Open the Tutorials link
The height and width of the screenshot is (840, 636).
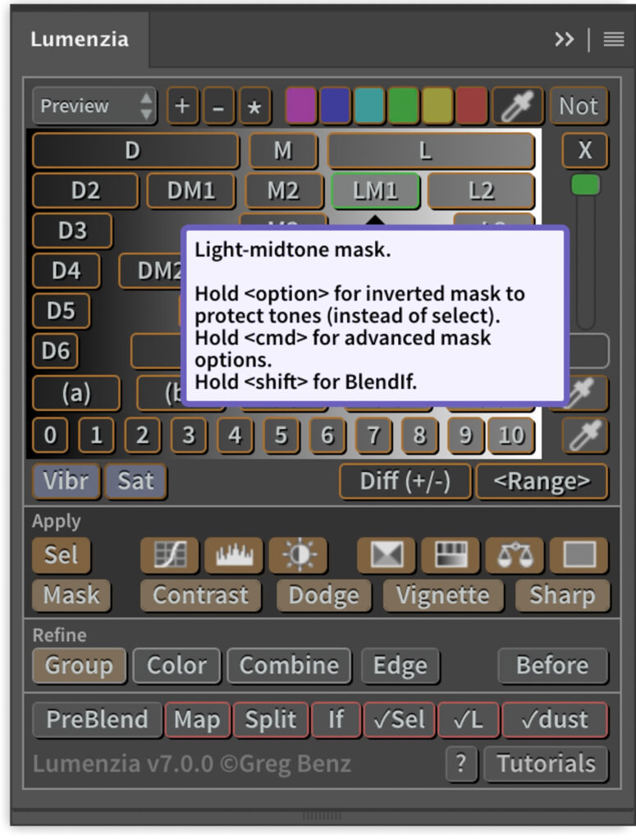pyautogui.click(x=546, y=764)
